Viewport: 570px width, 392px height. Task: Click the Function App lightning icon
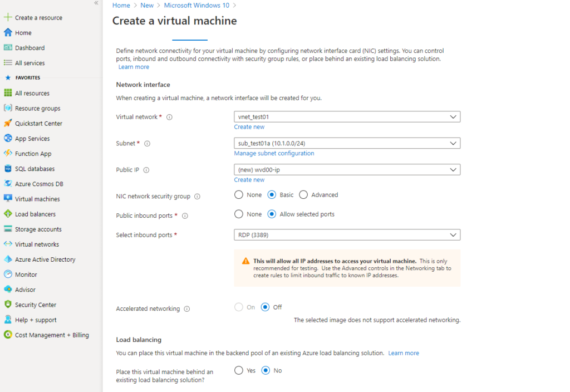pos(8,153)
